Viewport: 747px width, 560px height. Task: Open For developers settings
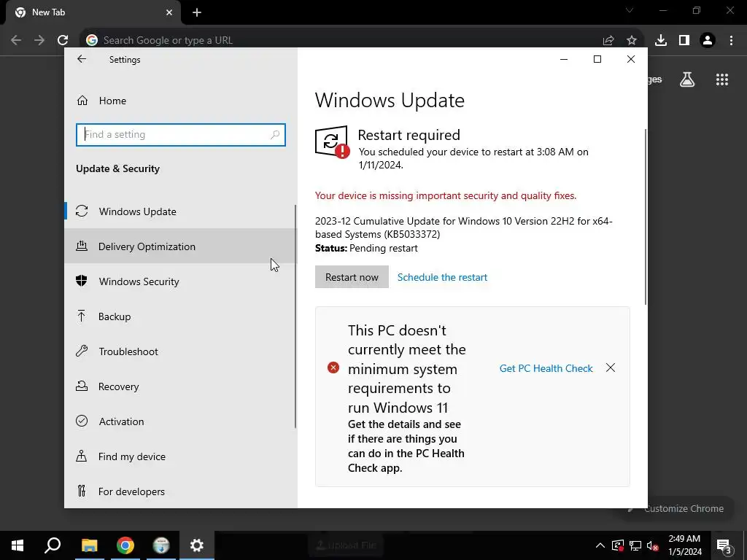(181, 491)
